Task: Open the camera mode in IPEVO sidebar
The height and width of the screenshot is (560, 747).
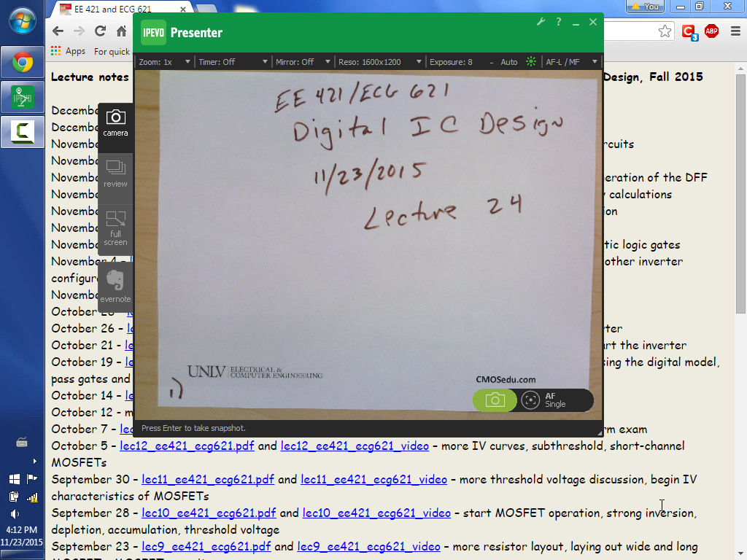Action: [x=115, y=122]
